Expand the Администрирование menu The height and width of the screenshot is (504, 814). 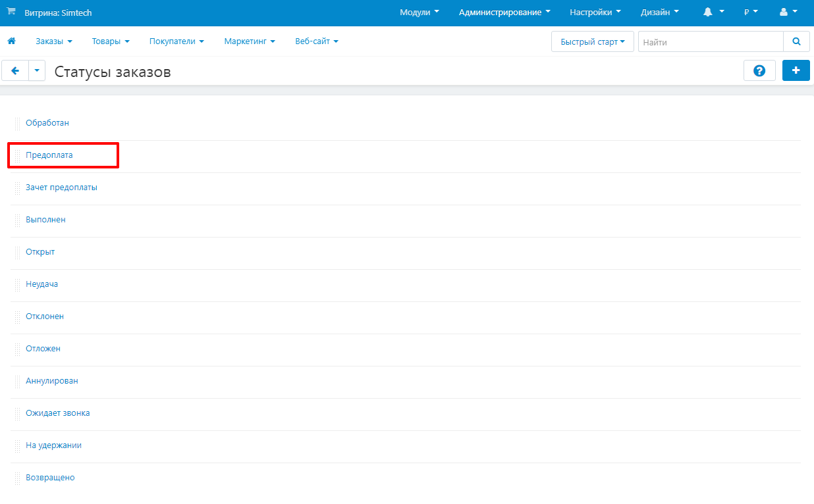(504, 12)
